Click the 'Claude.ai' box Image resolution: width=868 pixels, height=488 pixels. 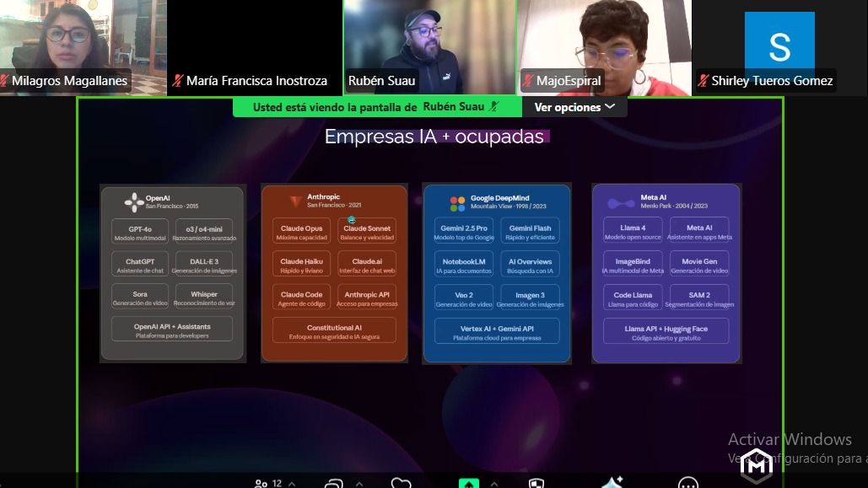pos(367,265)
